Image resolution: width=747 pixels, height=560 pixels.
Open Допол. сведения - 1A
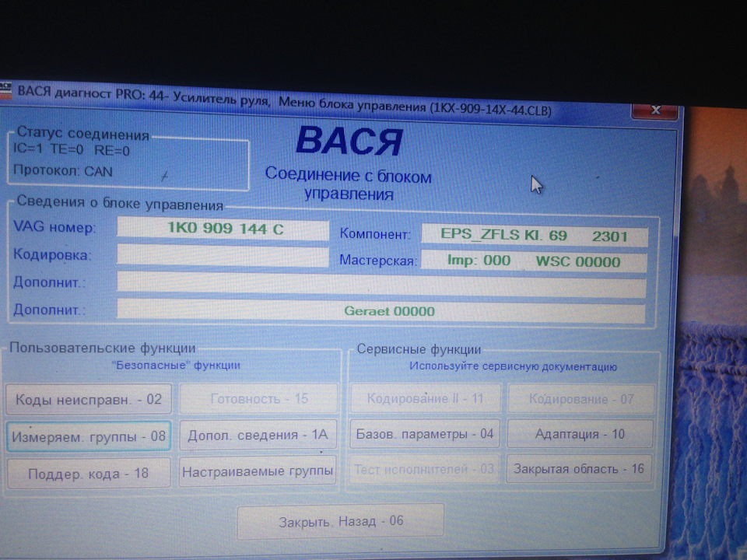pyautogui.click(x=258, y=435)
